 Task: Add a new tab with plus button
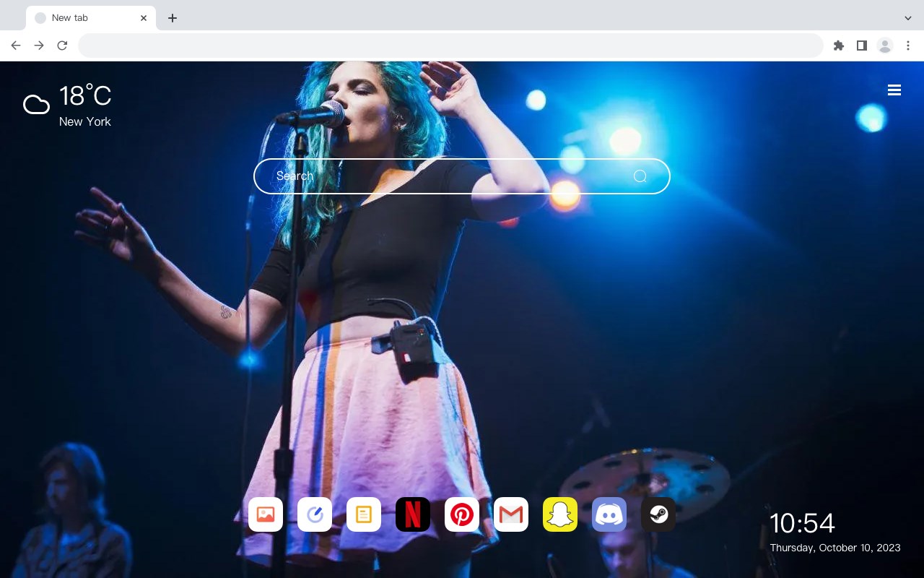pos(172,18)
